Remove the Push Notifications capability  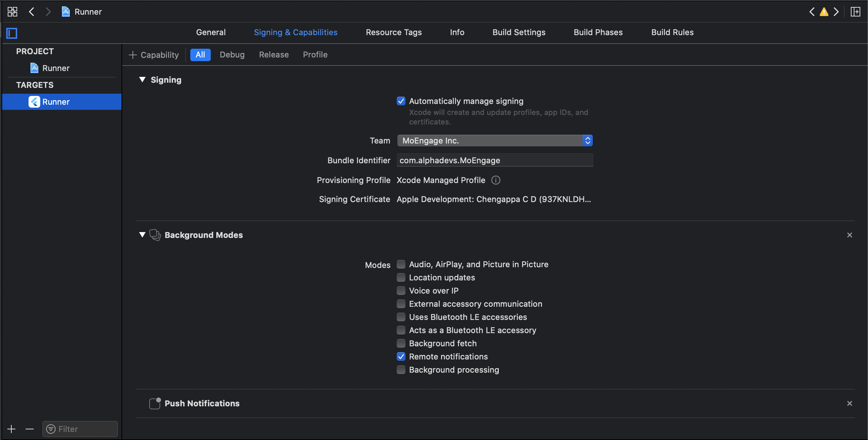point(850,403)
